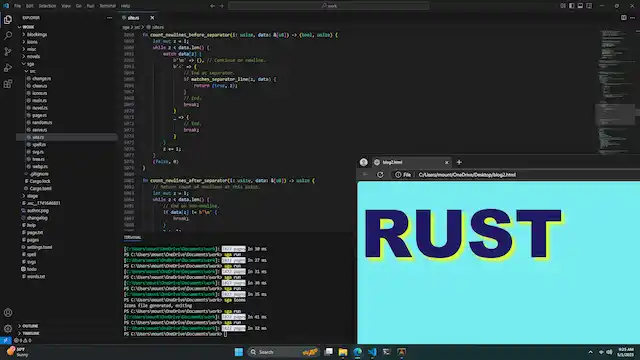Click the browser reload button
640x360 pixels.
tap(380, 175)
